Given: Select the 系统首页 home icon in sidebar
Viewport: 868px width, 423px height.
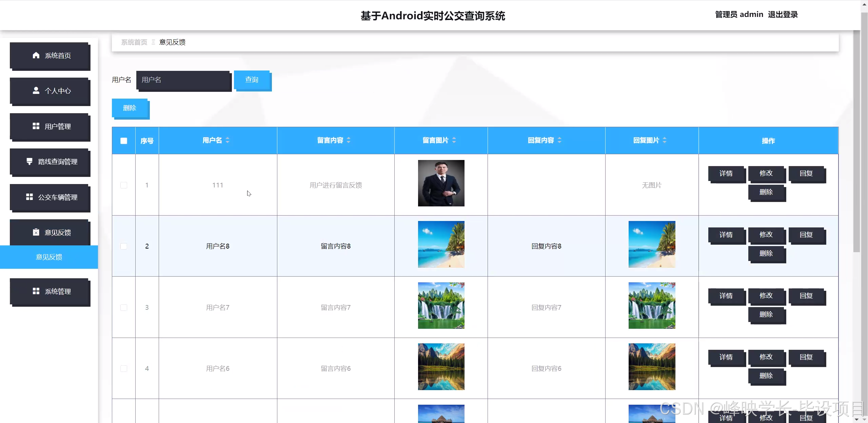Looking at the screenshot, I should (x=36, y=55).
